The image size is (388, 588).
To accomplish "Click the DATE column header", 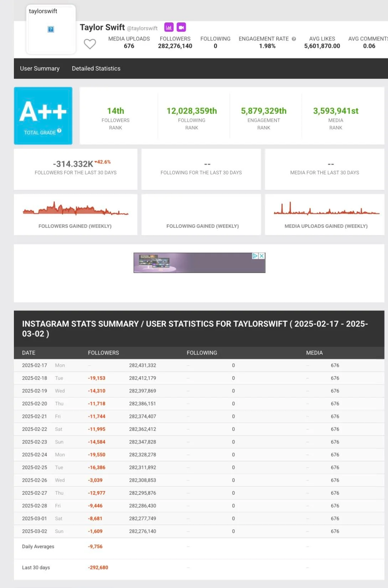I will pyautogui.click(x=29, y=353).
